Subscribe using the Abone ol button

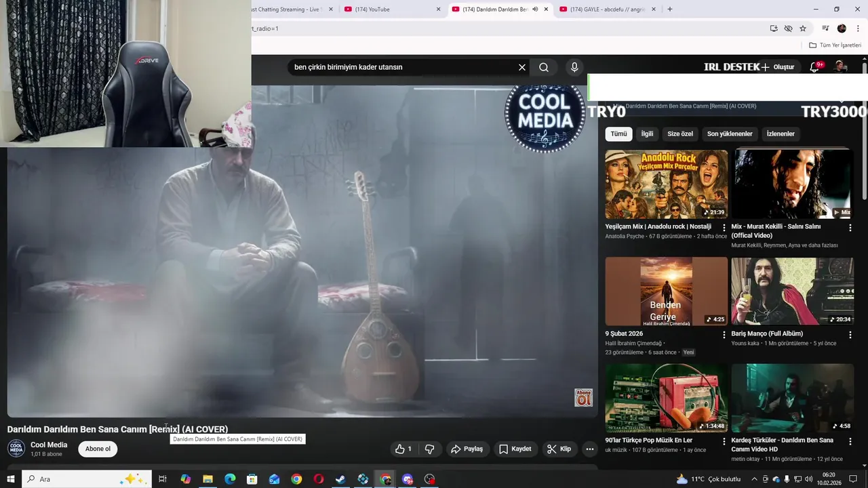(x=98, y=449)
